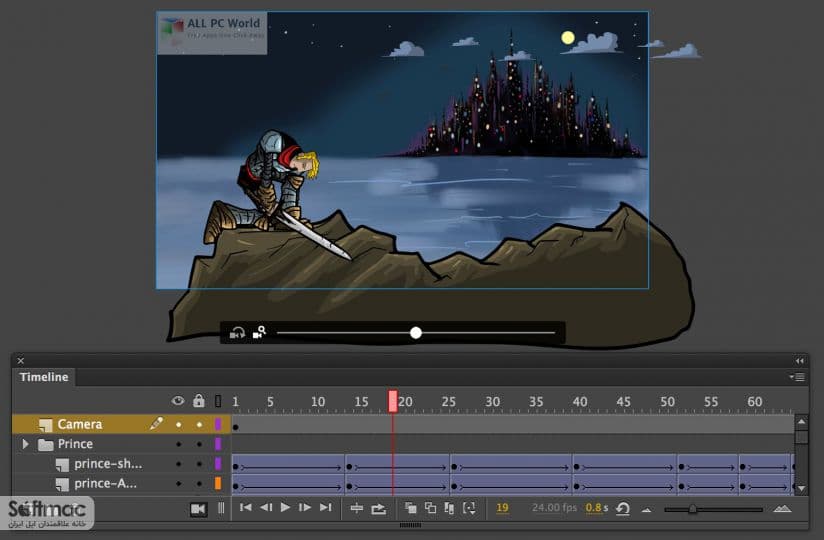Select the camera zoom control on stage

coord(260,333)
